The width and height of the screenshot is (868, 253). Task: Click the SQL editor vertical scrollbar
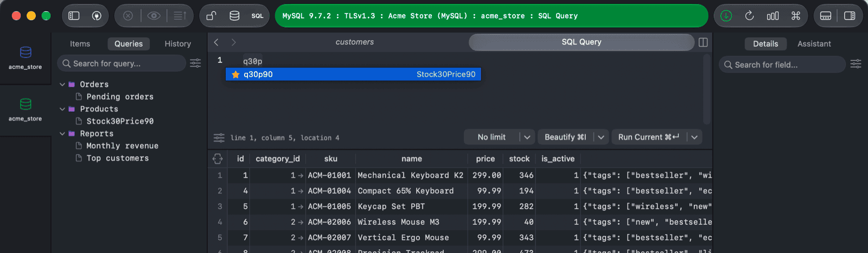pyautogui.click(x=706, y=90)
